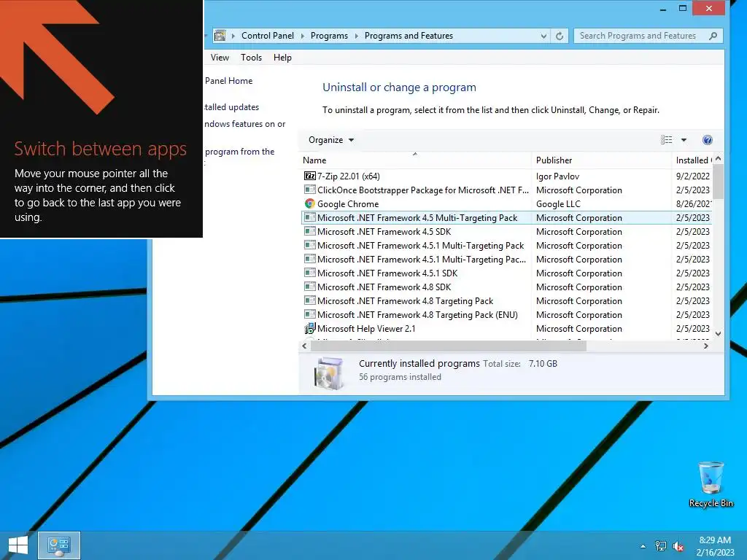Click the 7-Zip program icon
This screenshot has width=747, height=560.
(x=309, y=176)
